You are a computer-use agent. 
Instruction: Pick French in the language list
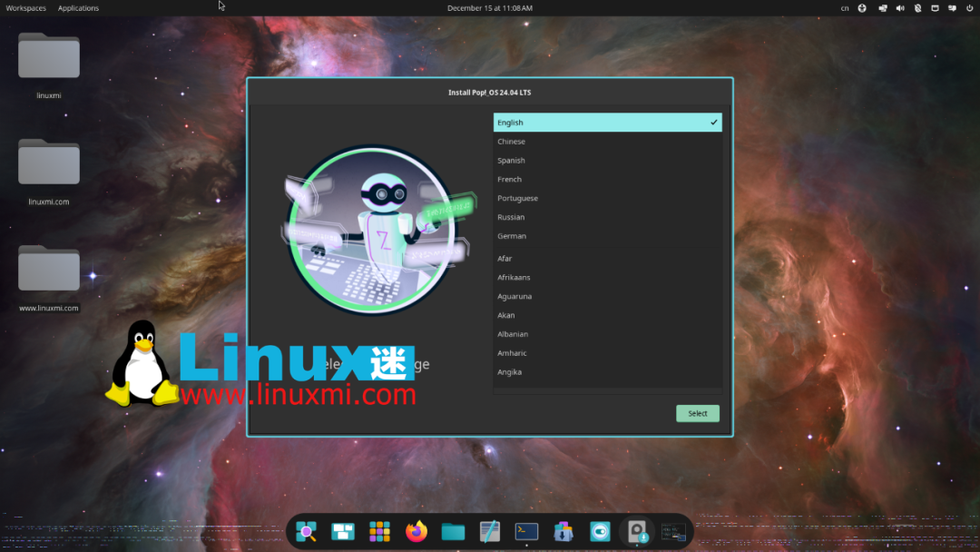[x=607, y=180]
